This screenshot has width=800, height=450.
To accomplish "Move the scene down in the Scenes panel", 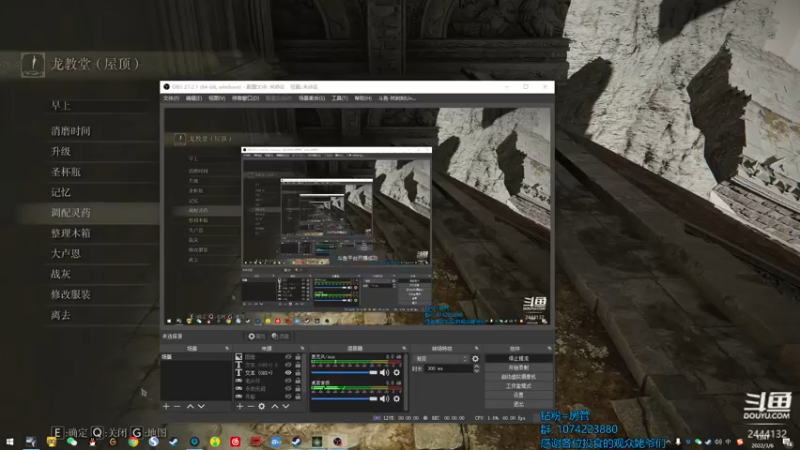I will (201, 407).
